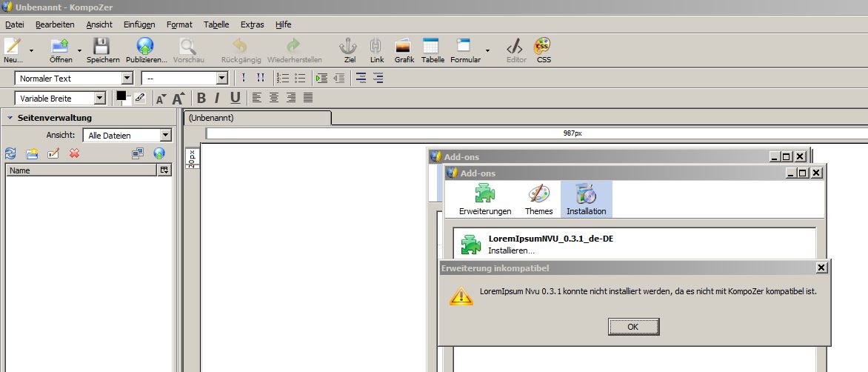Insert a Link via toolbar icon
Screen dimensions: 868x372
pos(376,45)
